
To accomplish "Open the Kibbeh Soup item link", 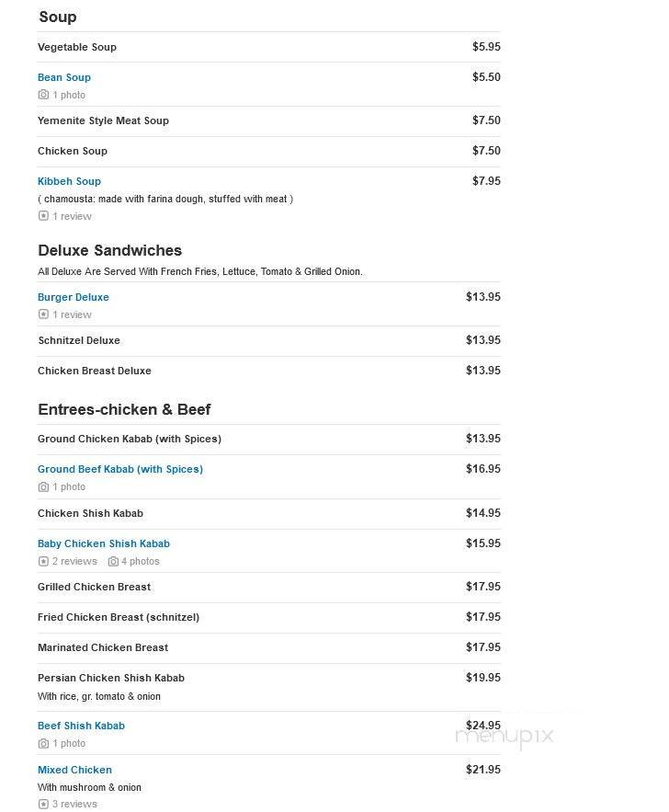I will point(69,181).
